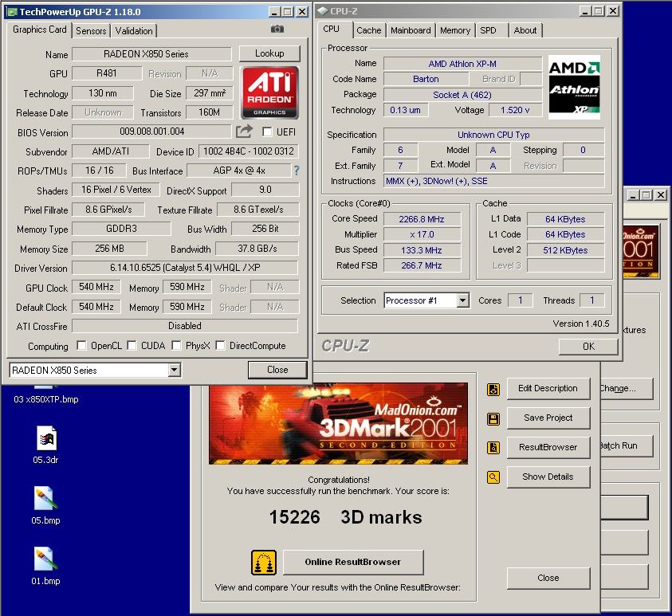Screen dimensions: 672x616
Task: Click the Online ResultBrowser button
Action: [352, 562]
